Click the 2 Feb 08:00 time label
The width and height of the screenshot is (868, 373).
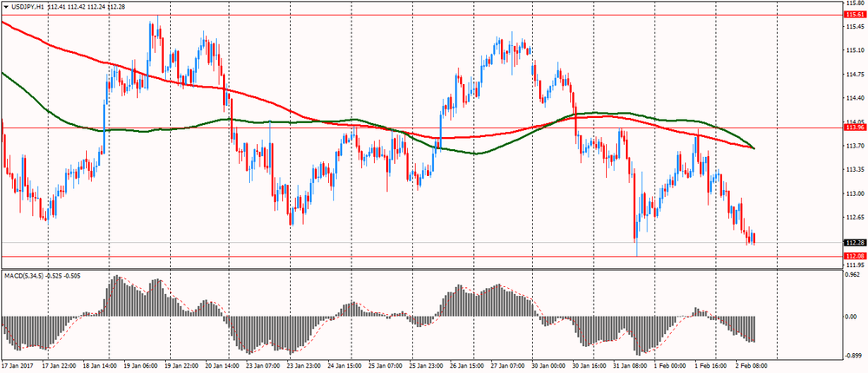coord(750,366)
